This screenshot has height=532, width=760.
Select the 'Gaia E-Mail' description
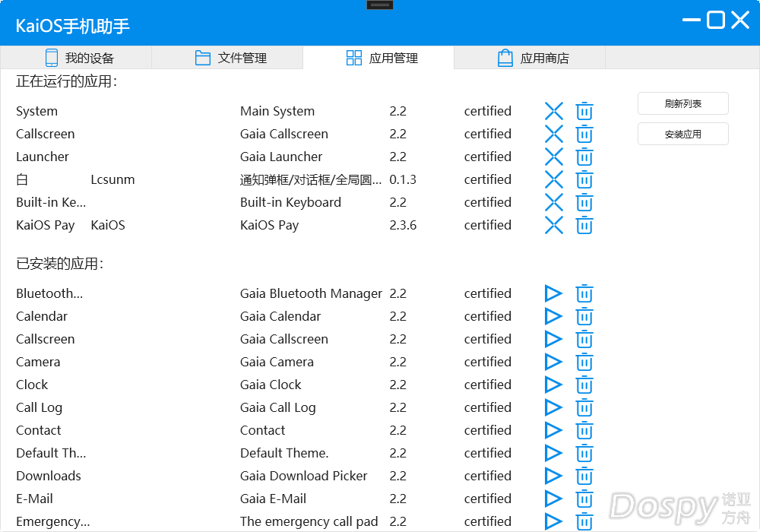[x=273, y=499]
